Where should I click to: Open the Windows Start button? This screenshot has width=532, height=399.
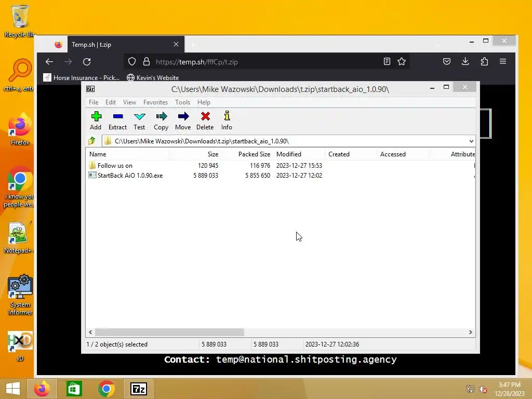tap(13, 389)
